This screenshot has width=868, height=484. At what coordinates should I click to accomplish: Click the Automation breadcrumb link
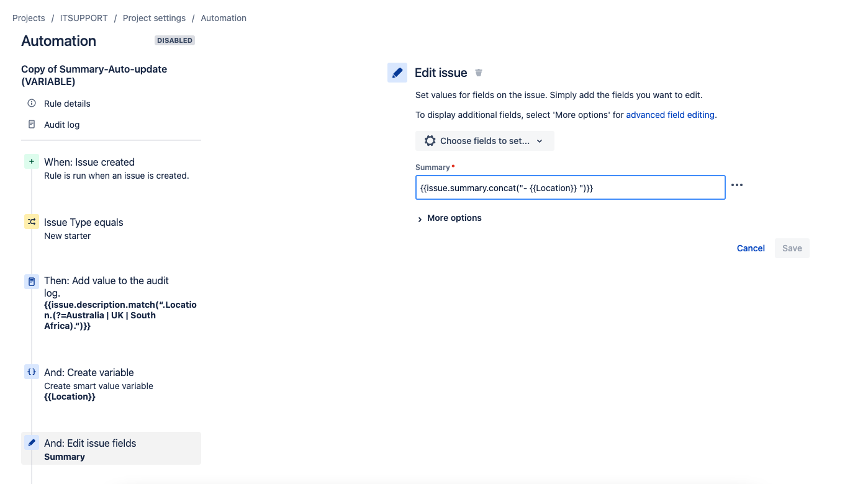pyautogui.click(x=224, y=18)
